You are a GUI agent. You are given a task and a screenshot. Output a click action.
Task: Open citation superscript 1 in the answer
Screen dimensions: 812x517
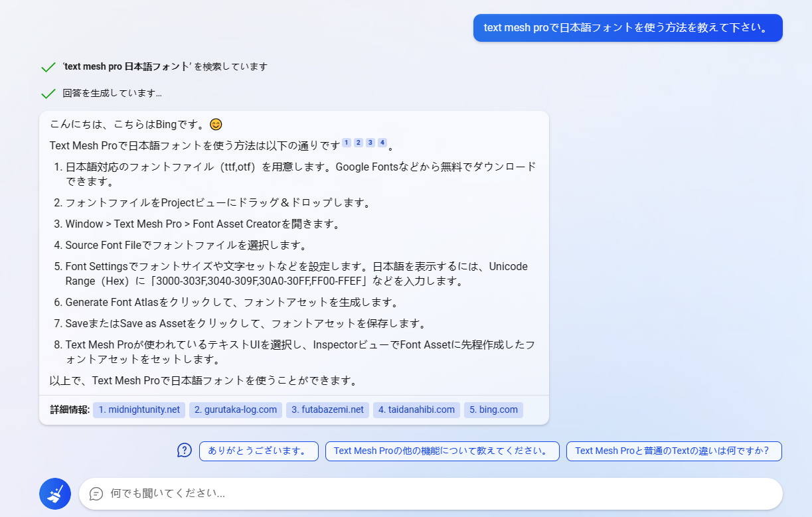tap(347, 143)
